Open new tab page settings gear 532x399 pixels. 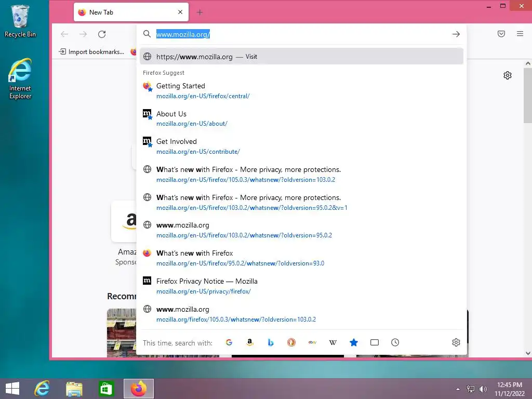pos(507,75)
